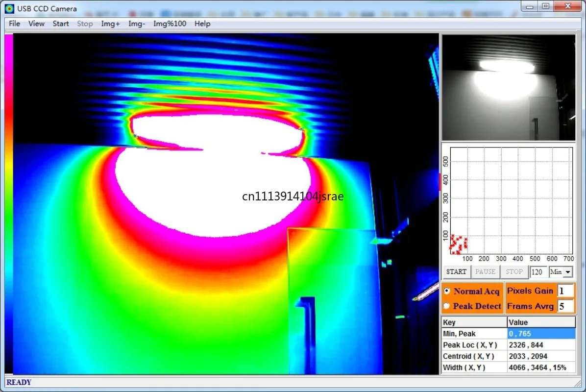Minimize the USB CCD Camera window
The height and width of the screenshot is (392, 586).
click(x=530, y=6)
